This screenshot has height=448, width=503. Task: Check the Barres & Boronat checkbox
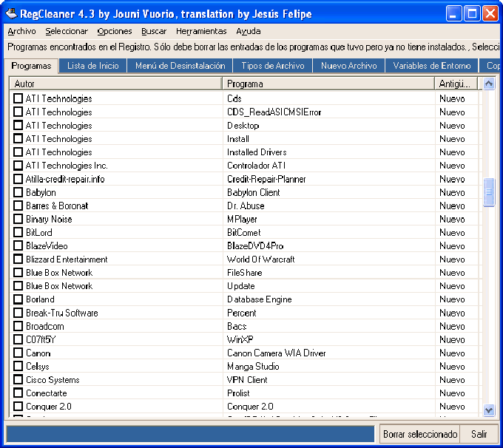coord(18,206)
